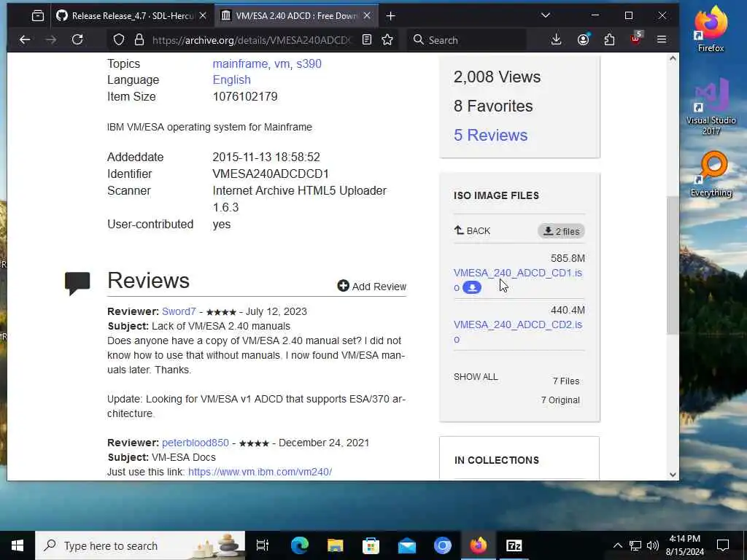The width and height of the screenshot is (747, 560).
Task: Open Chromium browser taskbar icon
Action: [x=443, y=545]
